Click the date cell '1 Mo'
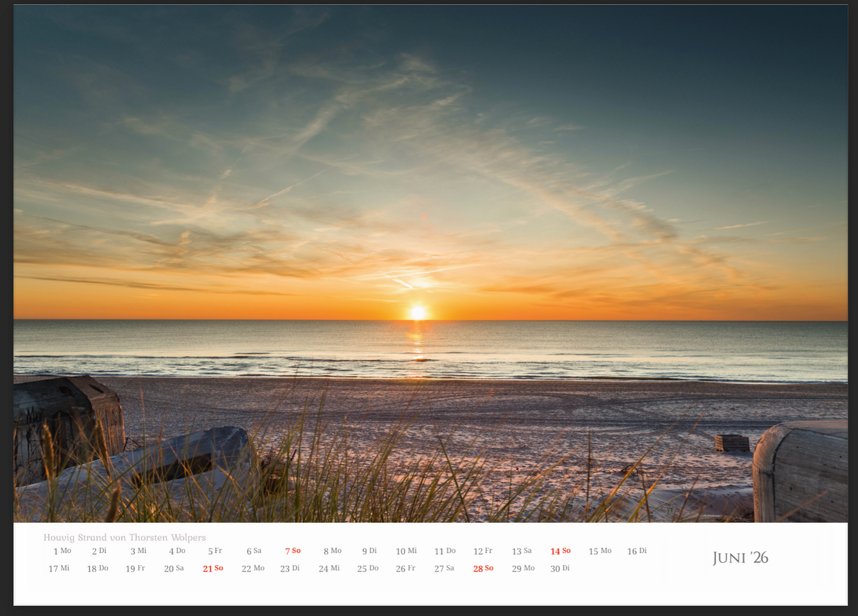Viewport: 858px width, 616px height. point(62,551)
